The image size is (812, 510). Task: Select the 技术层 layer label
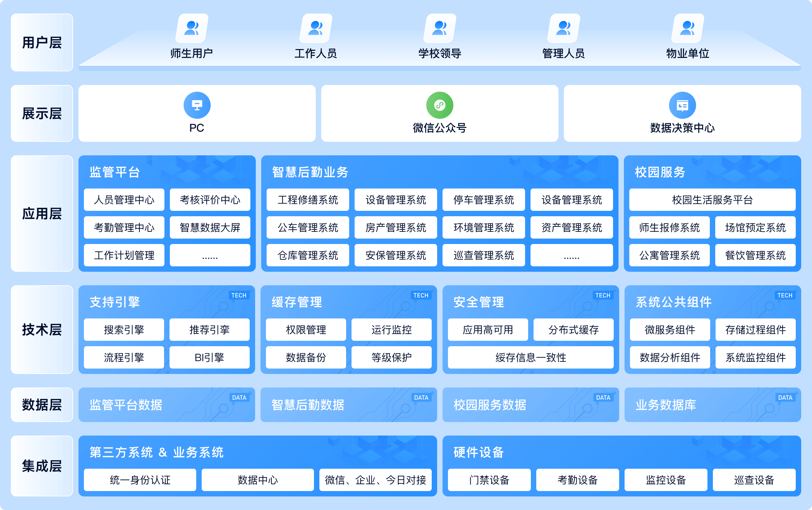(x=42, y=329)
